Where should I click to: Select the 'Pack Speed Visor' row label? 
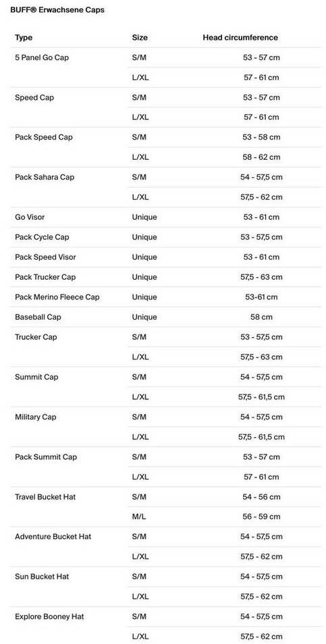45,257
